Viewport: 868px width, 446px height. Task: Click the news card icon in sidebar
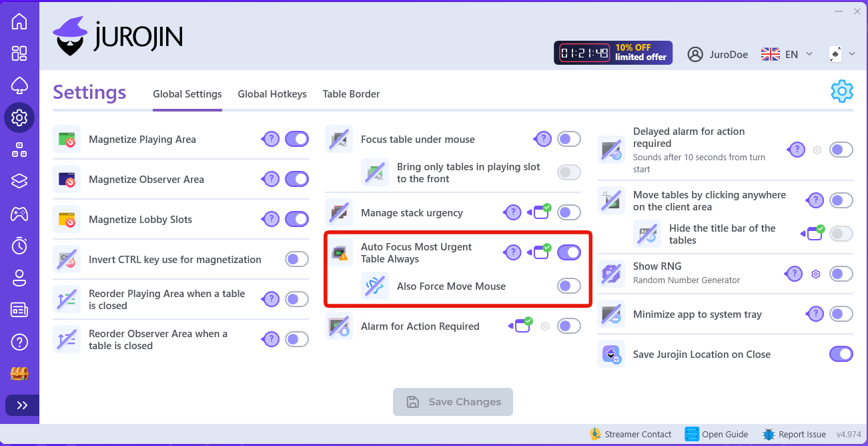(19, 310)
